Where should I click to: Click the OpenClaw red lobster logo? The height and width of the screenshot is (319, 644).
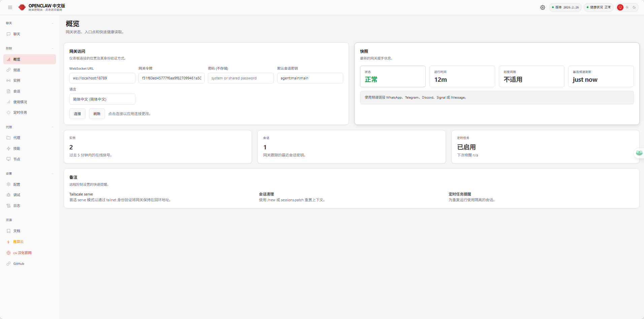pyautogui.click(x=22, y=7)
